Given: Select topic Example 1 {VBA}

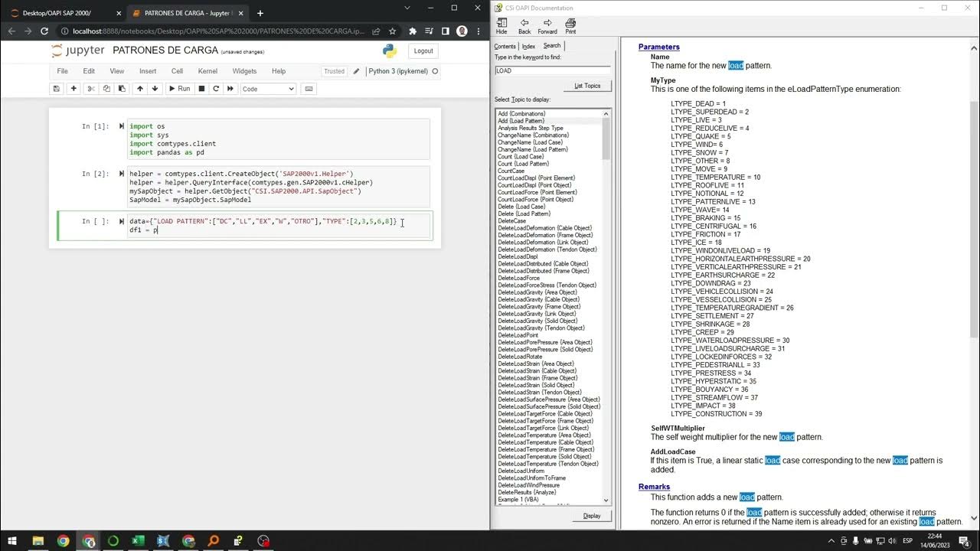Looking at the screenshot, I should point(518,499).
